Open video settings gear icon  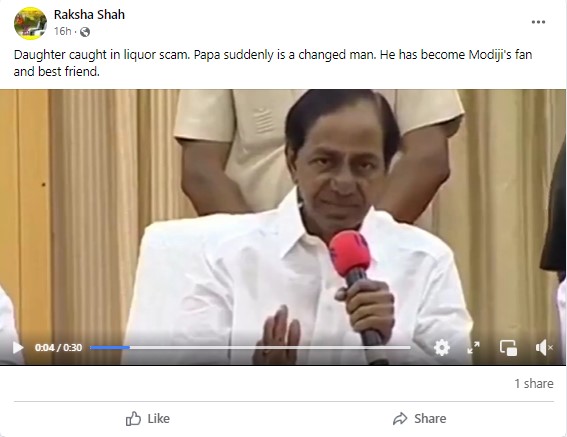click(x=442, y=348)
